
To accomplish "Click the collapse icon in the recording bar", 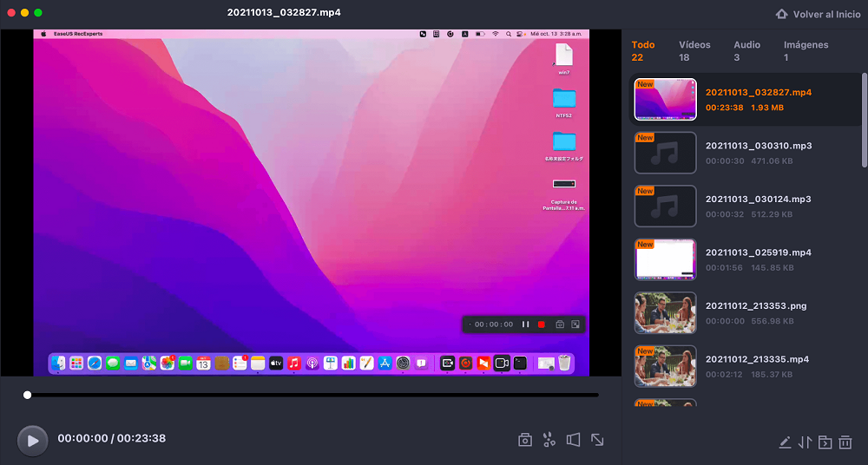I will coord(575,324).
